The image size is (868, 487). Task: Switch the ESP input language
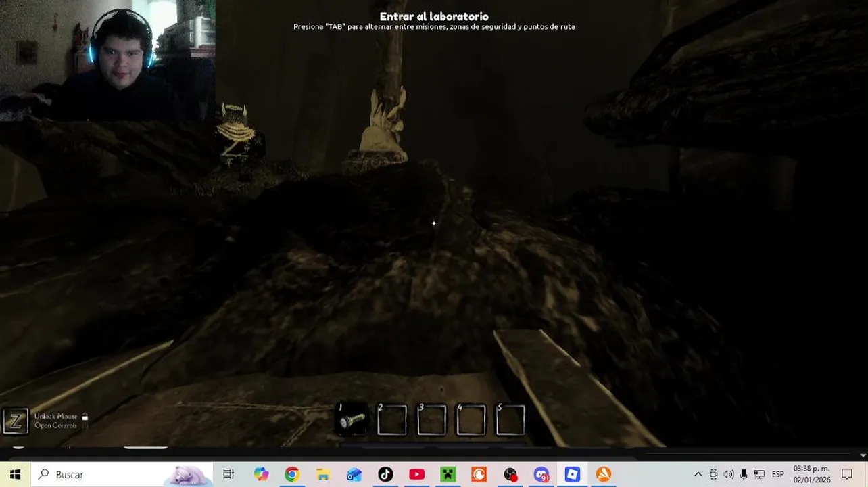tap(778, 474)
